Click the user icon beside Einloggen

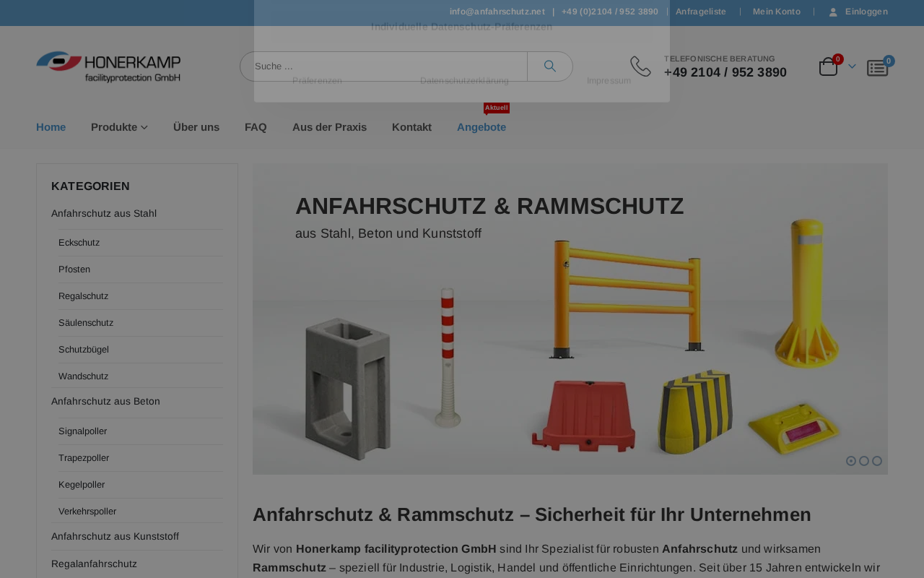point(833,12)
